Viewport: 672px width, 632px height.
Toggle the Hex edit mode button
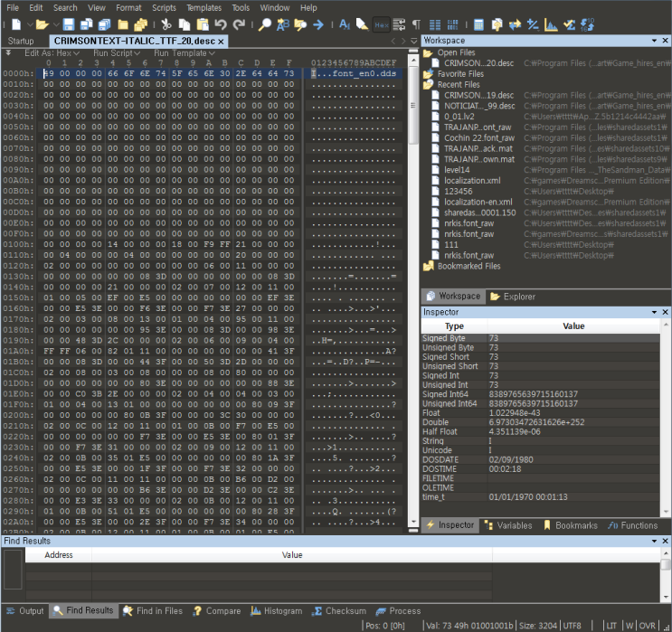point(381,24)
